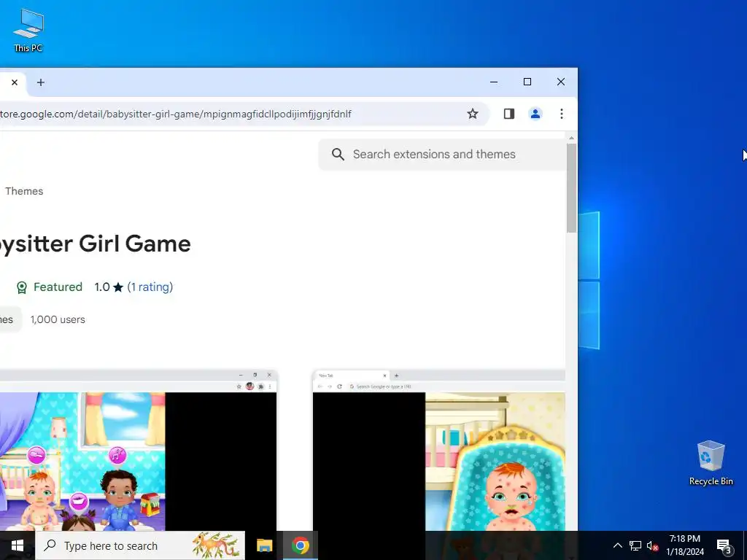Click the Featured badge
The height and width of the screenshot is (560, 747).
tap(50, 287)
